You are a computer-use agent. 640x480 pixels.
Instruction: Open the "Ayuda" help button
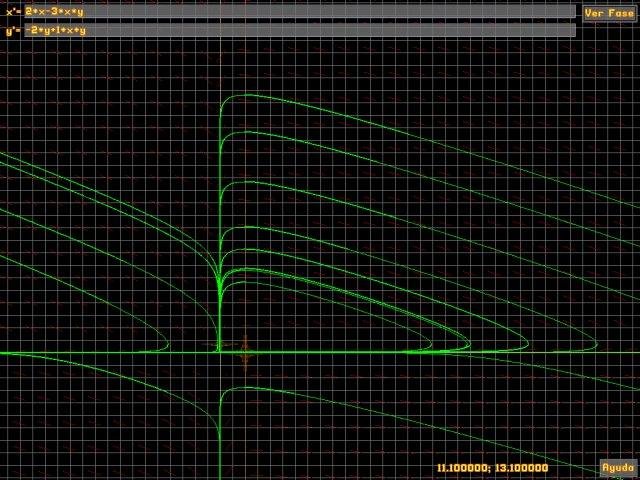click(619, 467)
